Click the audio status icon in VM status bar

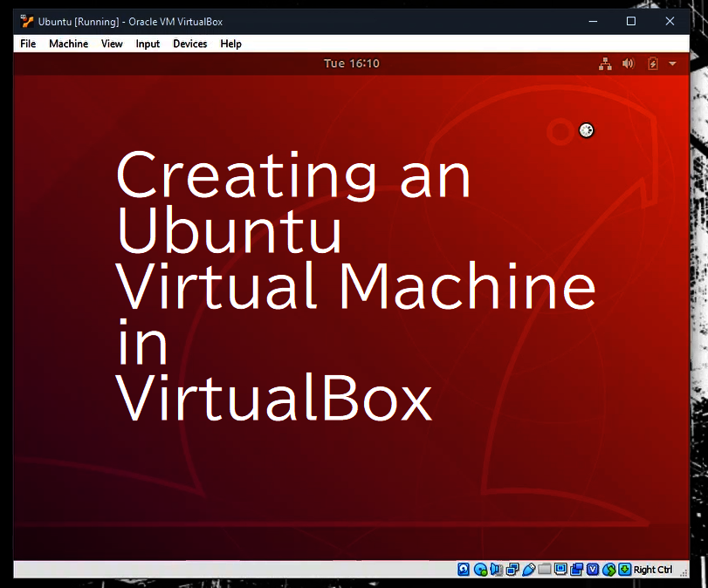(496, 569)
